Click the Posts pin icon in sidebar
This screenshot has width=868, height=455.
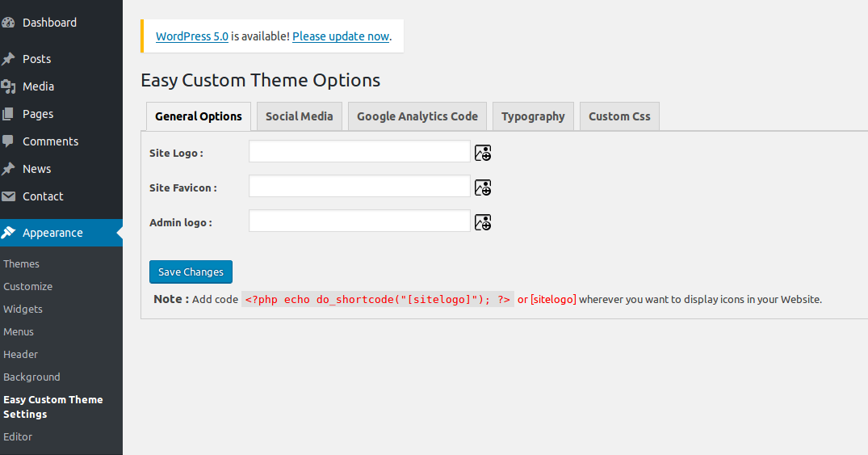coord(8,59)
